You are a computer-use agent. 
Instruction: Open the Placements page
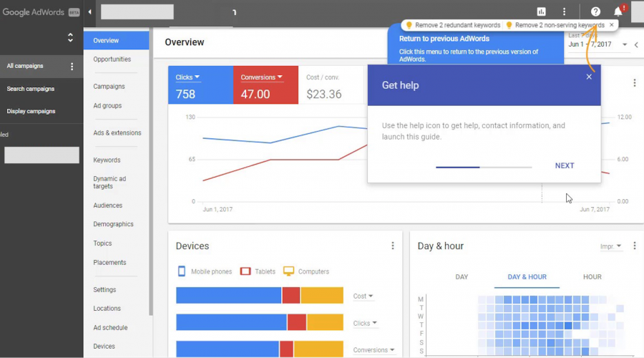point(109,262)
